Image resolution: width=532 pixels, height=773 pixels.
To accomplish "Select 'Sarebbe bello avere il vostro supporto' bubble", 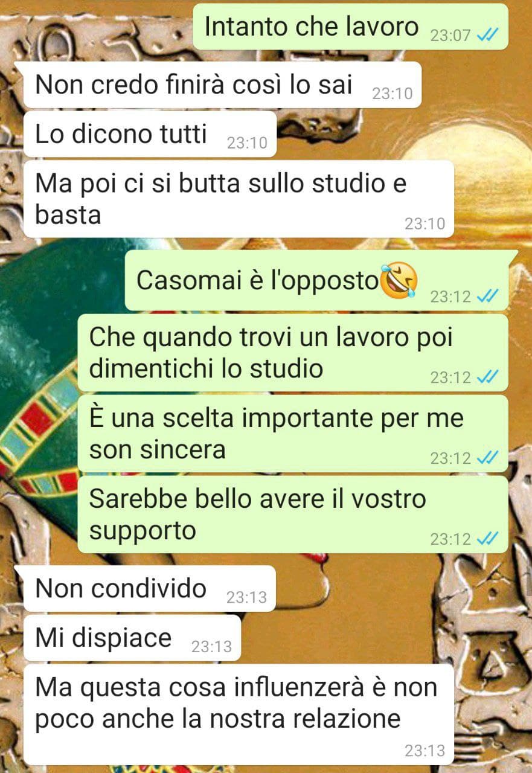I will (293, 514).
